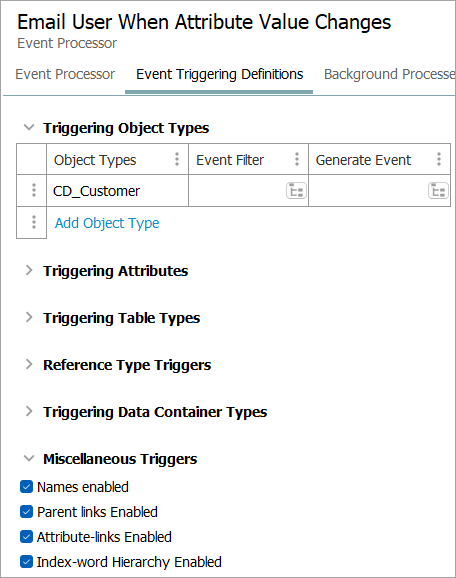Click Add Object Type link

(x=107, y=223)
